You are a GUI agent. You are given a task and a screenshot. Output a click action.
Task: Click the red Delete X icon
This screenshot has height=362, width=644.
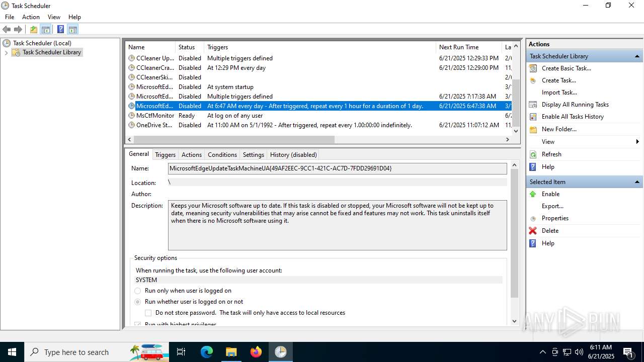[x=533, y=231]
